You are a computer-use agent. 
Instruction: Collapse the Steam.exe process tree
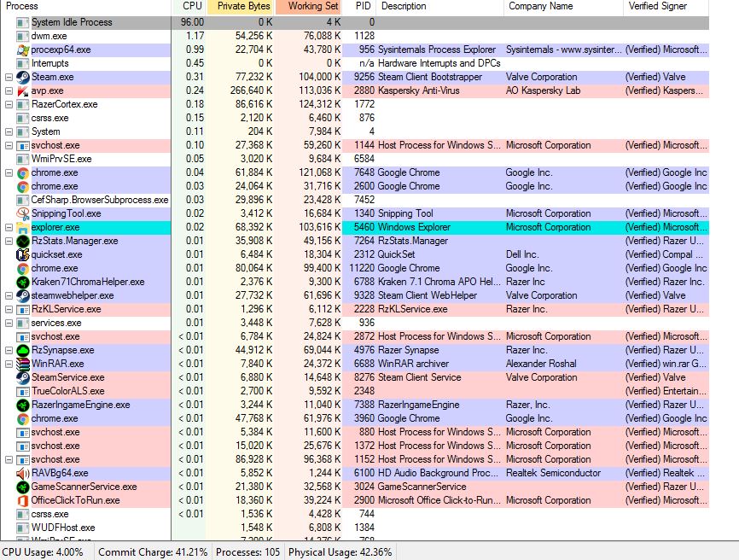pyautogui.click(x=9, y=77)
